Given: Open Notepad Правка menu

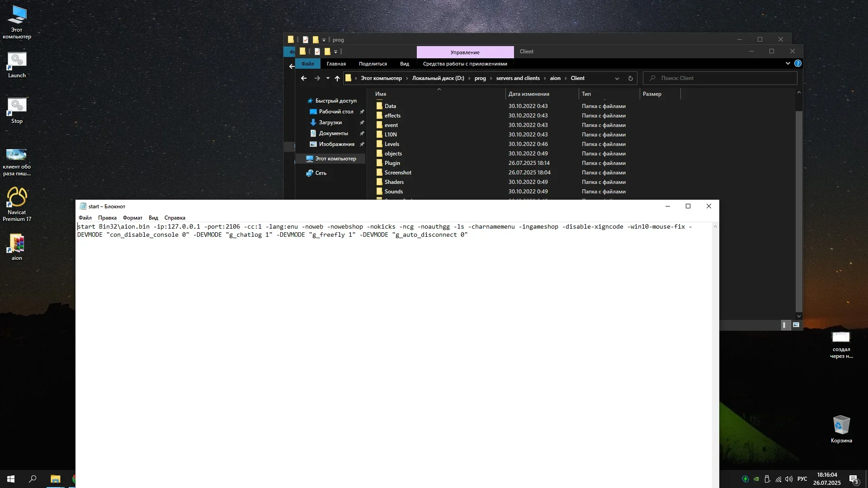Looking at the screenshot, I should pos(107,217).
